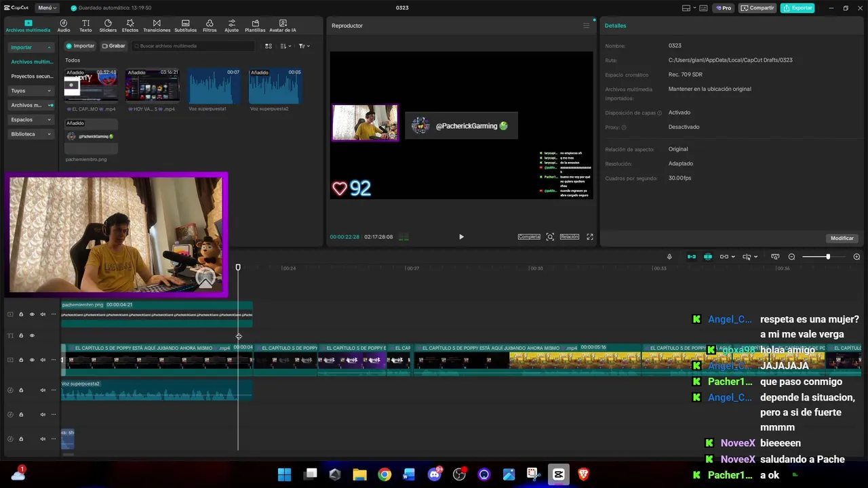Click the grid view icon in media panel
Screen dimensions: 868x488
pos(269,46)
